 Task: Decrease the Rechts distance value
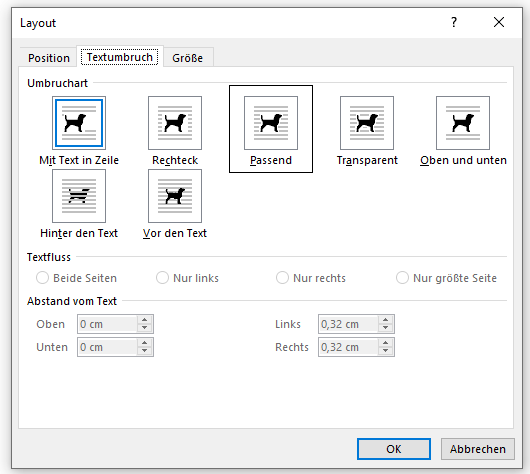pos(386,351)
